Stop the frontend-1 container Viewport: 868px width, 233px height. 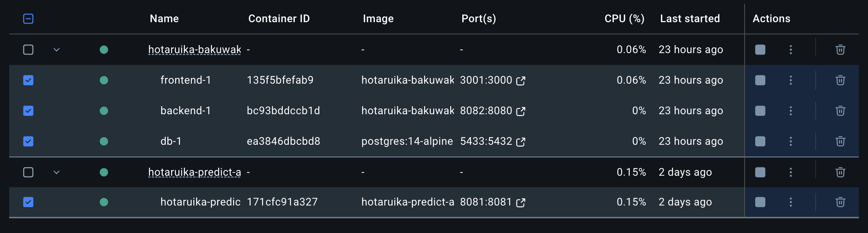(x=760, y=80)
